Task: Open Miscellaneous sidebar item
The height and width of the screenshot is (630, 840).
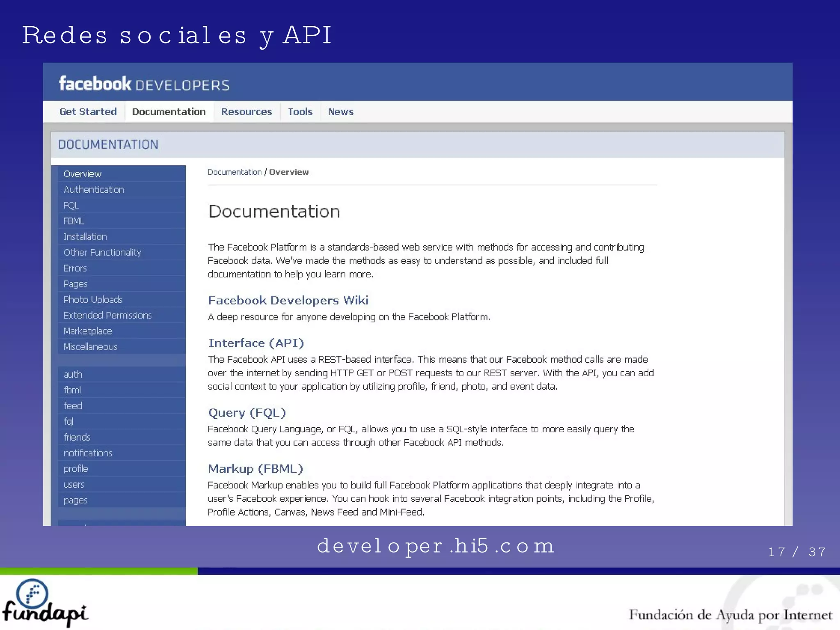Action: click(122, 347)
